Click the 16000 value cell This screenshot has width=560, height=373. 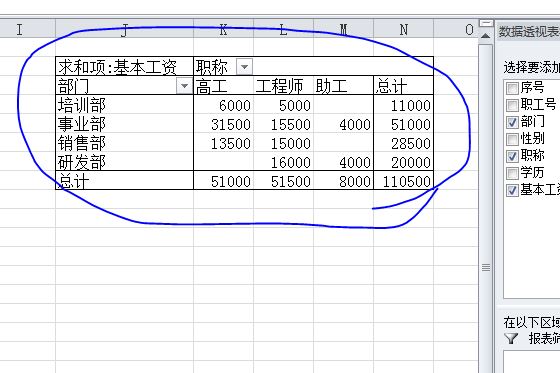click(x=284, y=161)
